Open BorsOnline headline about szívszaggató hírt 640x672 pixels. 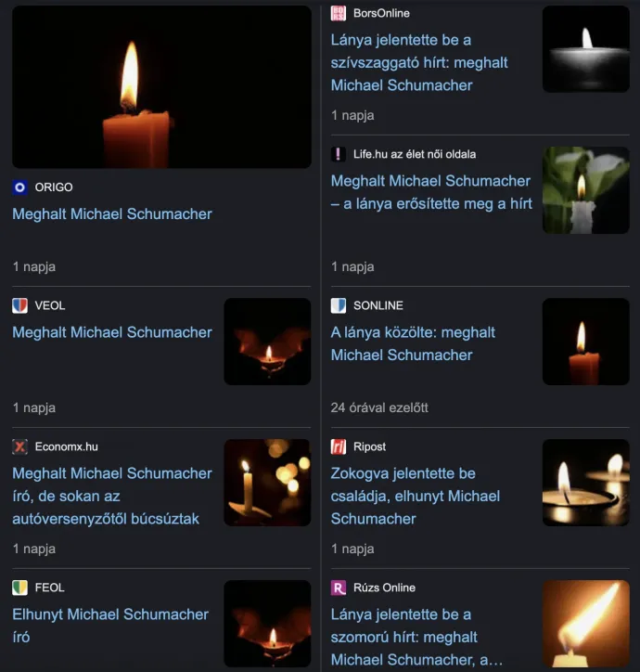coord(419,62)
